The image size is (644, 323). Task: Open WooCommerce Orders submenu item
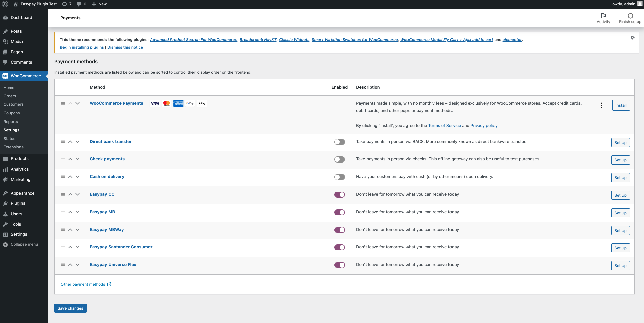pyautogui.click(x=10, y=96)
